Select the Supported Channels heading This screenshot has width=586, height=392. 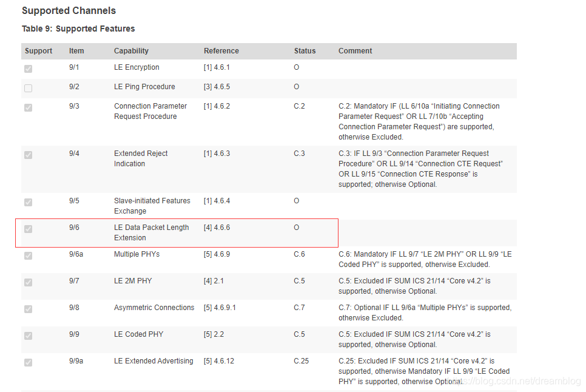[x=69, y=11]
